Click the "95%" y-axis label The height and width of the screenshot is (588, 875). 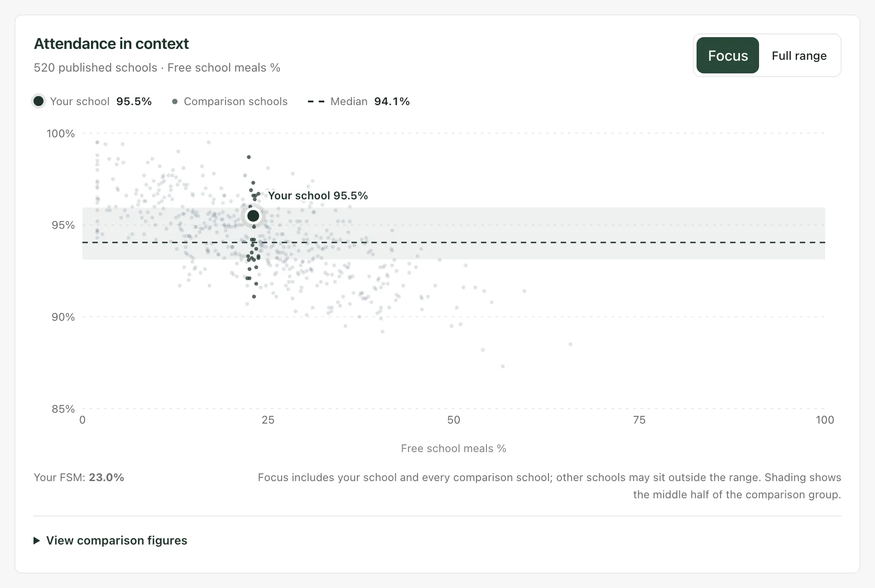coord(63,225)
